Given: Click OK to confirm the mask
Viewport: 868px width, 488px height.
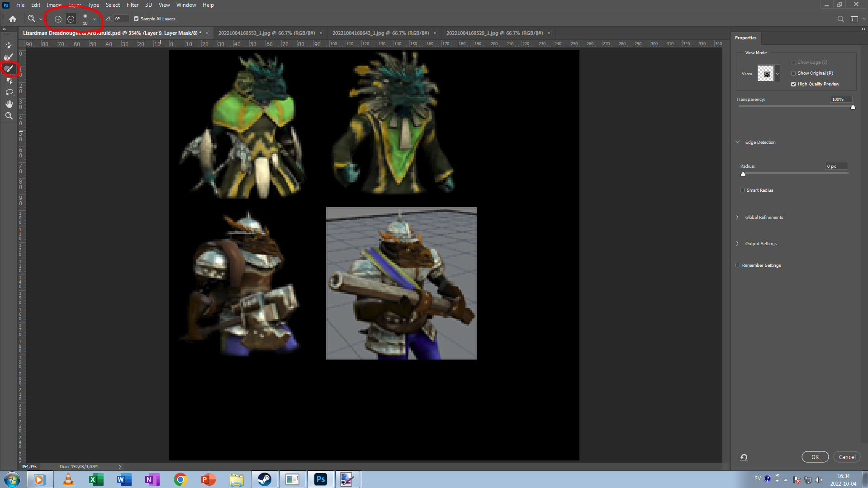Looking at the screenshot, I should [815, 457].
